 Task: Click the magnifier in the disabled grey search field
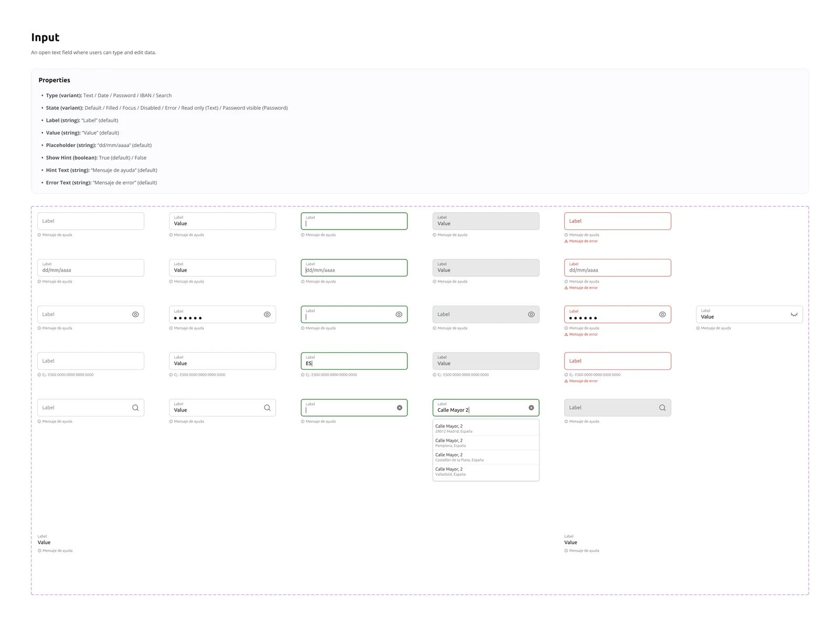(x=662, y=408)
